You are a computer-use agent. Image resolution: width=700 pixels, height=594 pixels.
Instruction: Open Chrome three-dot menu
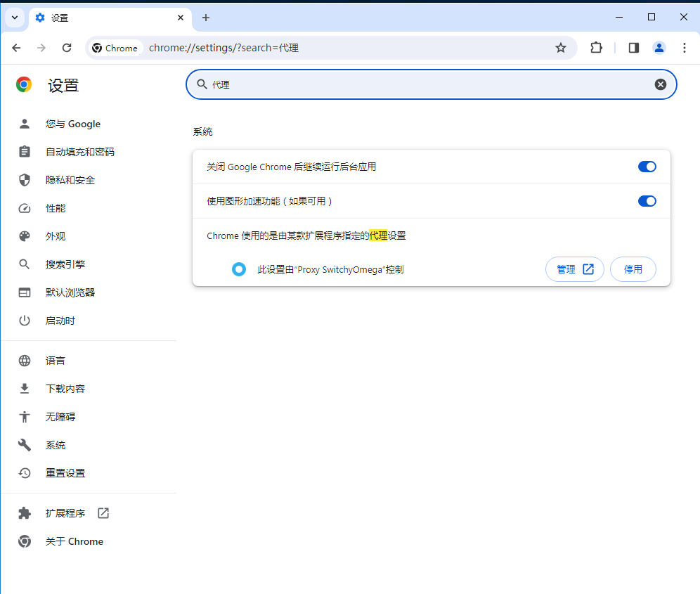684,48
